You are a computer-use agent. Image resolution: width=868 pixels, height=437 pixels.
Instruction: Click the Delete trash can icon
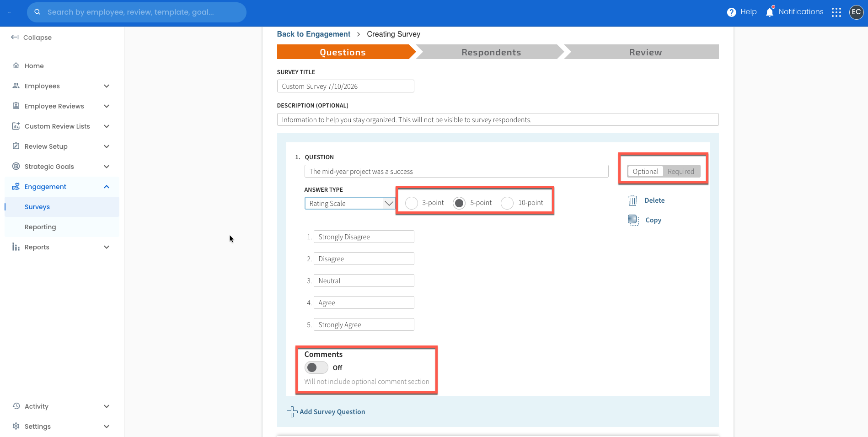[x=632, y=200]
